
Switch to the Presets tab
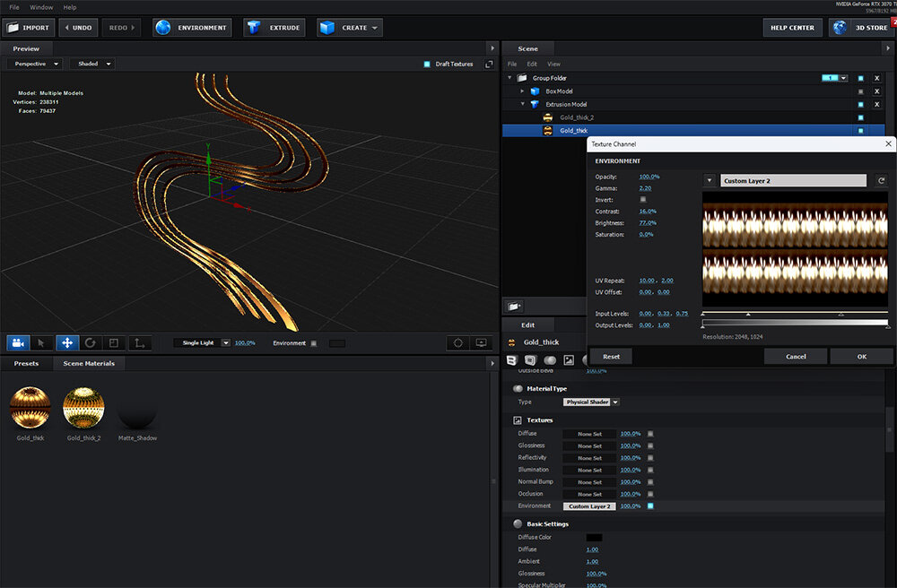pos(26,364)
